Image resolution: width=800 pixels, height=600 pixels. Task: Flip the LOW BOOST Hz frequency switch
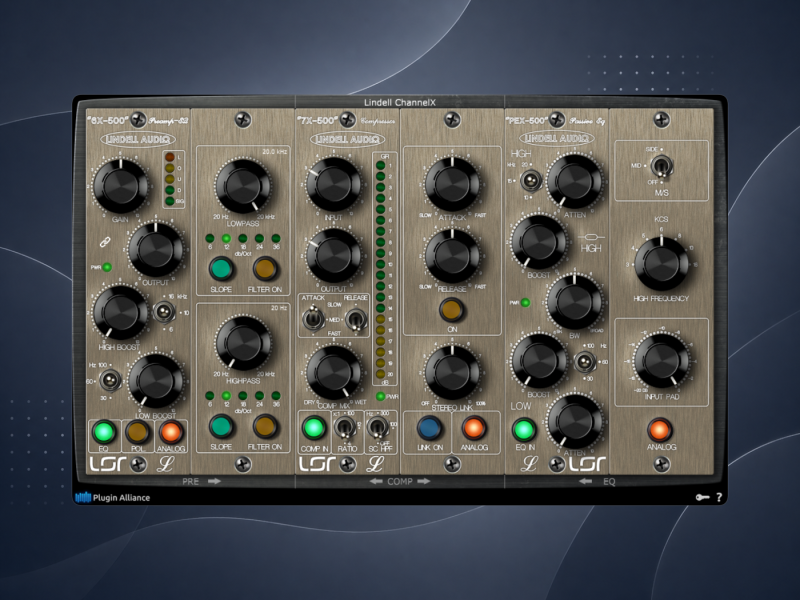tap(110, 380)
